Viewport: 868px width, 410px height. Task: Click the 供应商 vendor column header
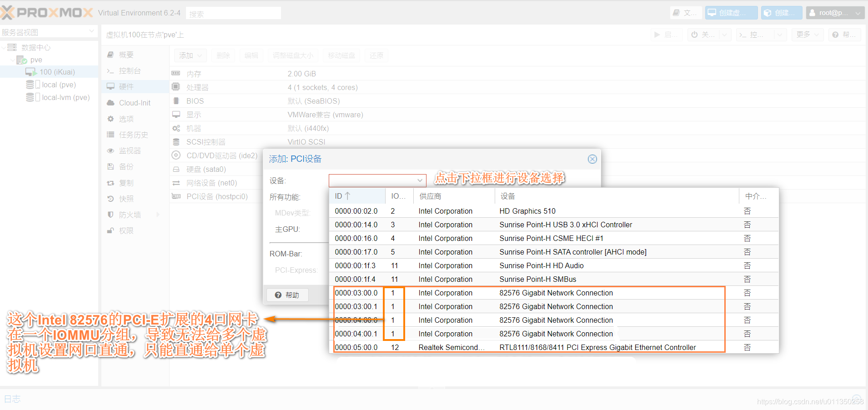(454, 196)
